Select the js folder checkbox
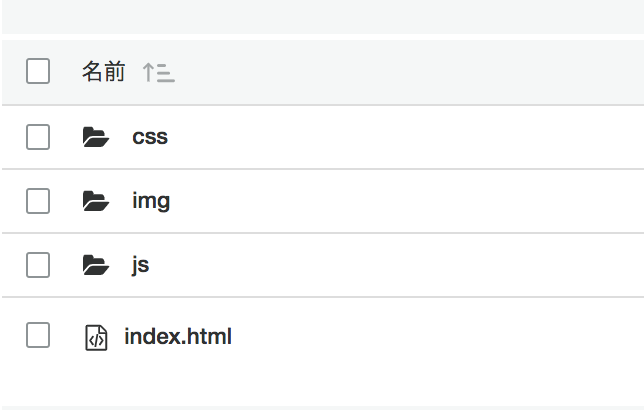Image resolution: width=644 pixels, height=410 pixels. (38, 265)
